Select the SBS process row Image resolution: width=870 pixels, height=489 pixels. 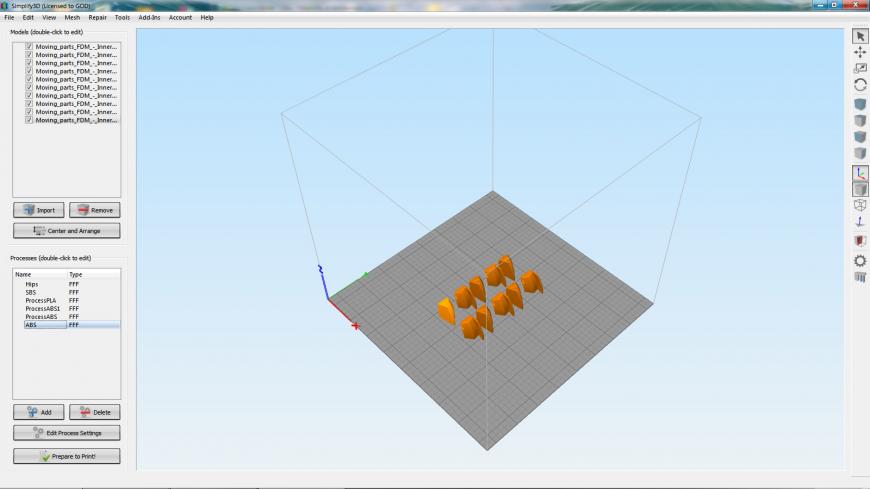click(x=67, y=293)
